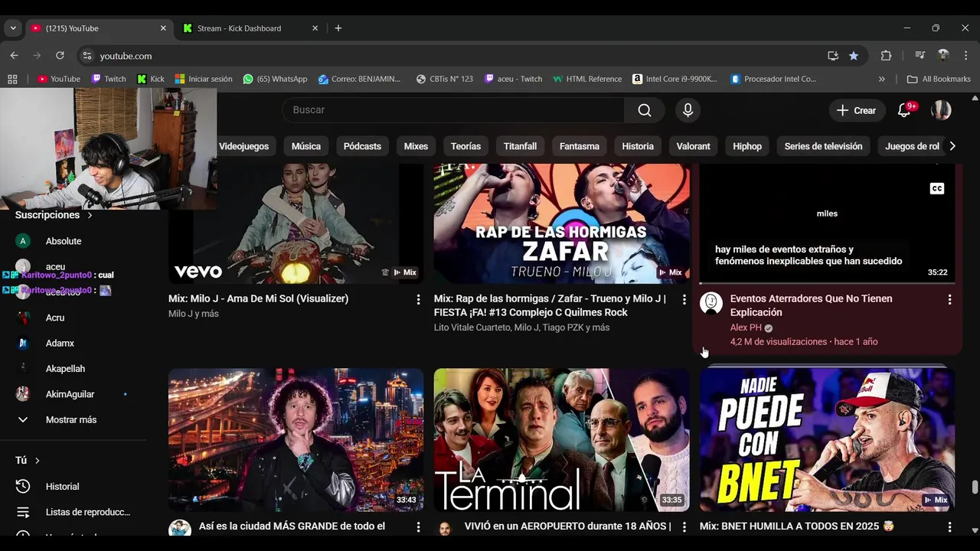Open Chrome extensions puzzle icon

tap(886, 56)
